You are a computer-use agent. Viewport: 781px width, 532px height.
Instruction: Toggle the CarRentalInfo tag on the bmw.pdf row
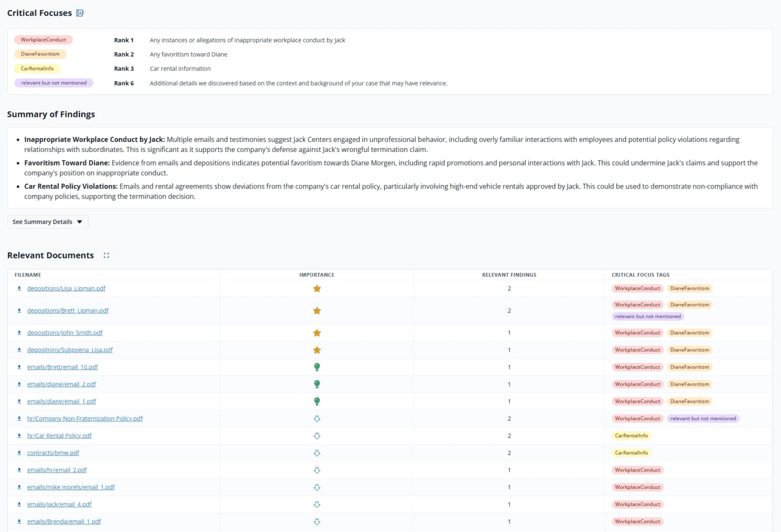pos(632,453)
